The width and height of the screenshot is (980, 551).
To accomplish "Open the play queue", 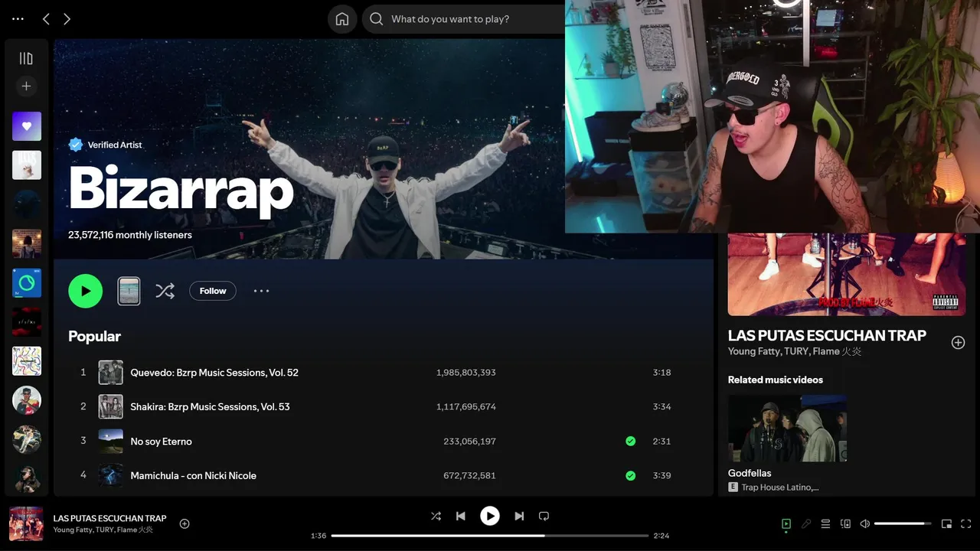I will (x=825, y=524).
